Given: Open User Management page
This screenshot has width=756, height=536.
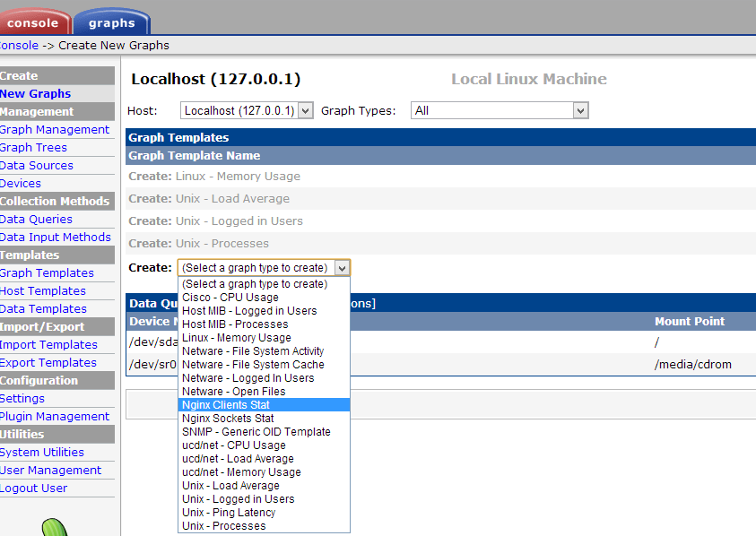Looking at the screenshot, I should 50,471.
